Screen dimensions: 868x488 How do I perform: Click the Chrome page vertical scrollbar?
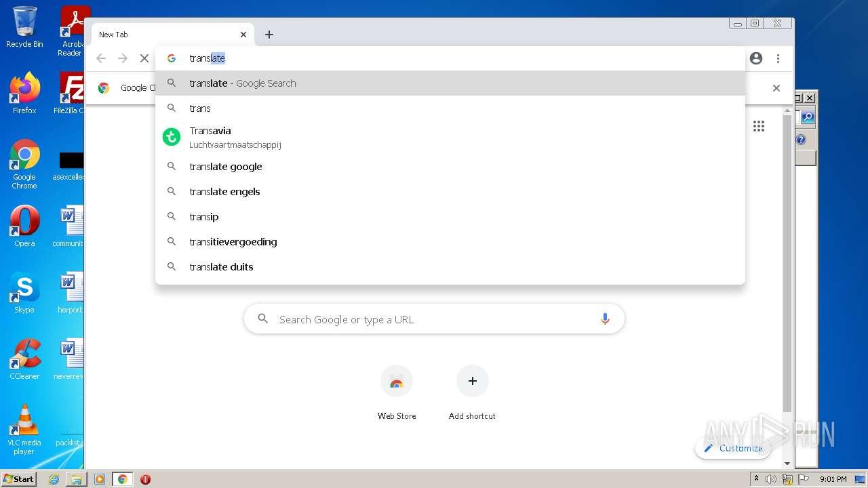click(787, 264)
